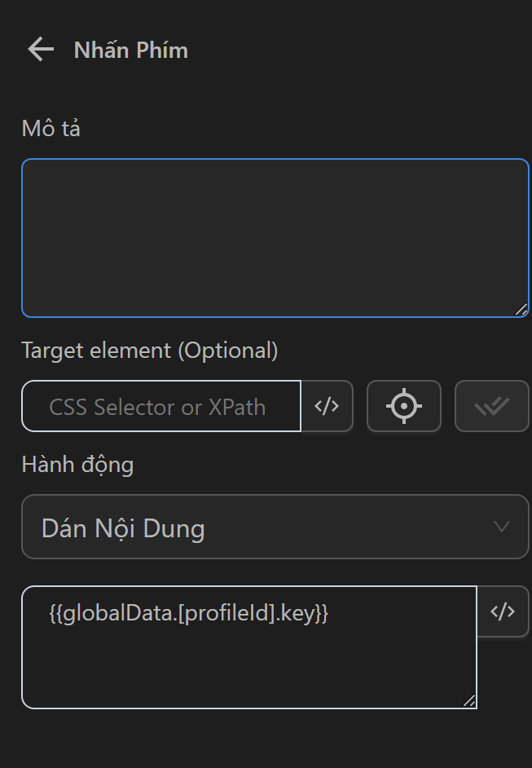The width and height of the screenshot is (532, 768).
Task: Open the element picker crosshair icon
Action: point(403,406)
